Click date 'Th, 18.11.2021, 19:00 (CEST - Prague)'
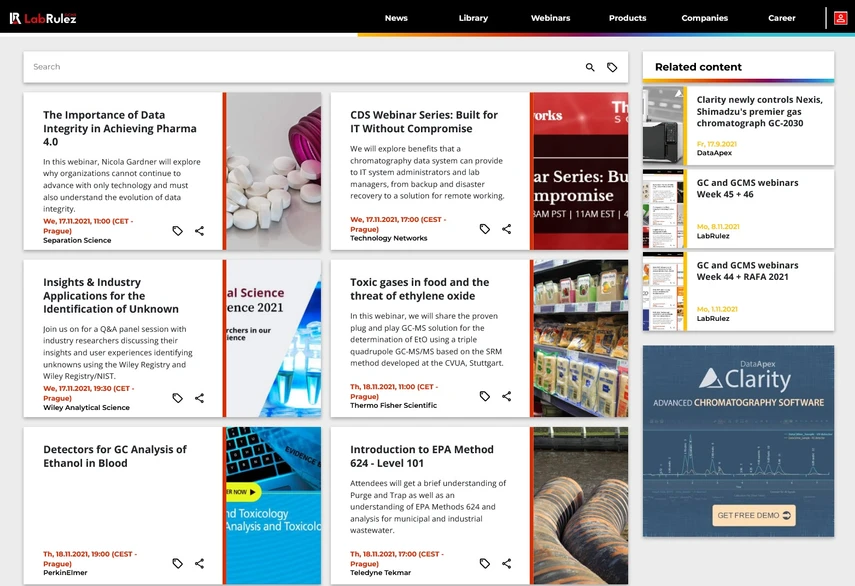 90,559
